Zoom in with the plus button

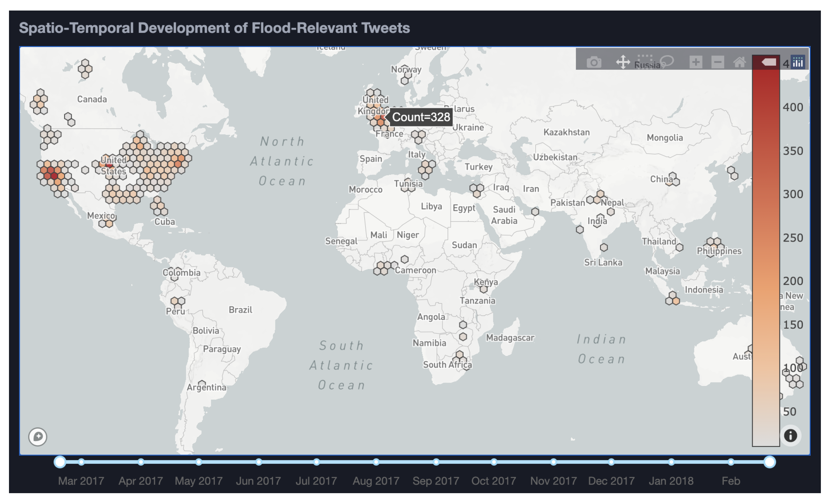[x=696, y=62]
